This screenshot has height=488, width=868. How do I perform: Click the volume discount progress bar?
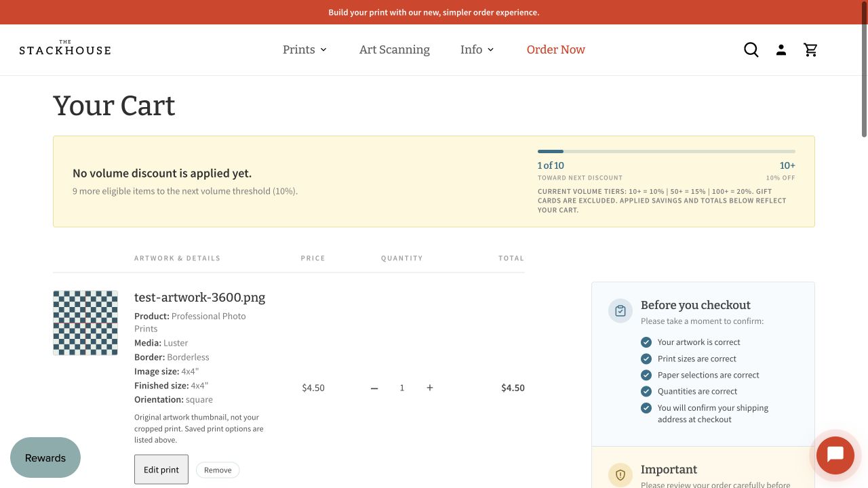667,151
